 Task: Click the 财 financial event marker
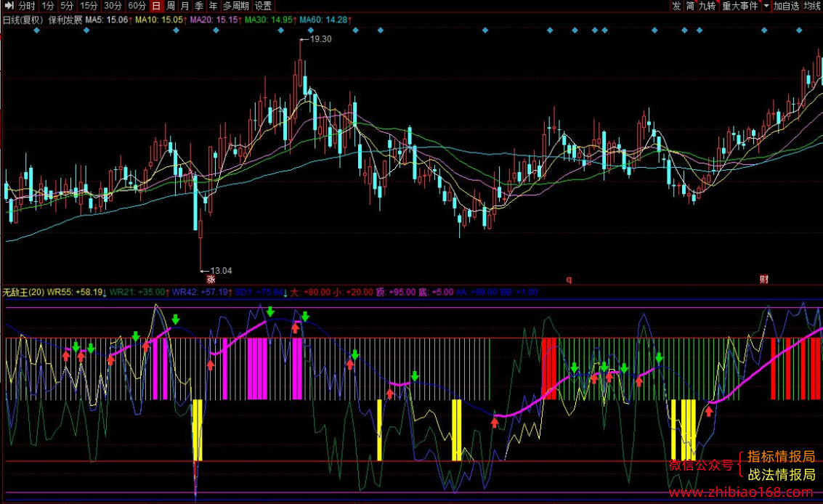pos(764,280)
